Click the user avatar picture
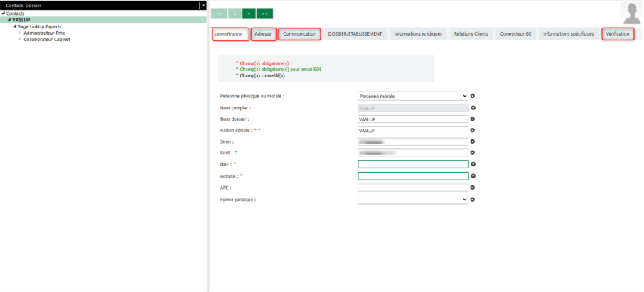This screenshot has width=644, height=292. click(630, 13)
